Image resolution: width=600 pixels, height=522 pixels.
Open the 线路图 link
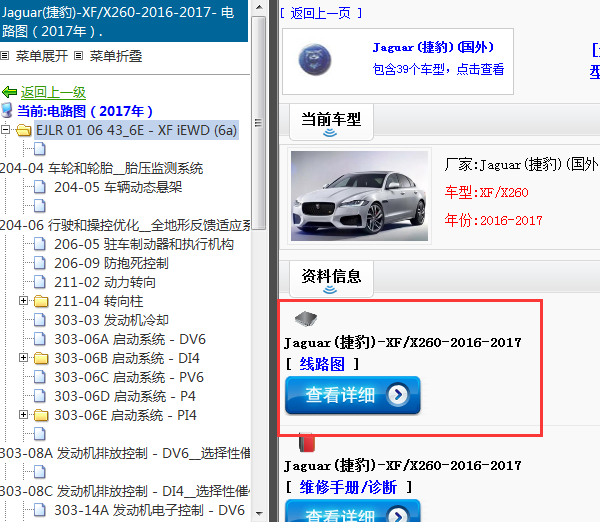(322, 364)
